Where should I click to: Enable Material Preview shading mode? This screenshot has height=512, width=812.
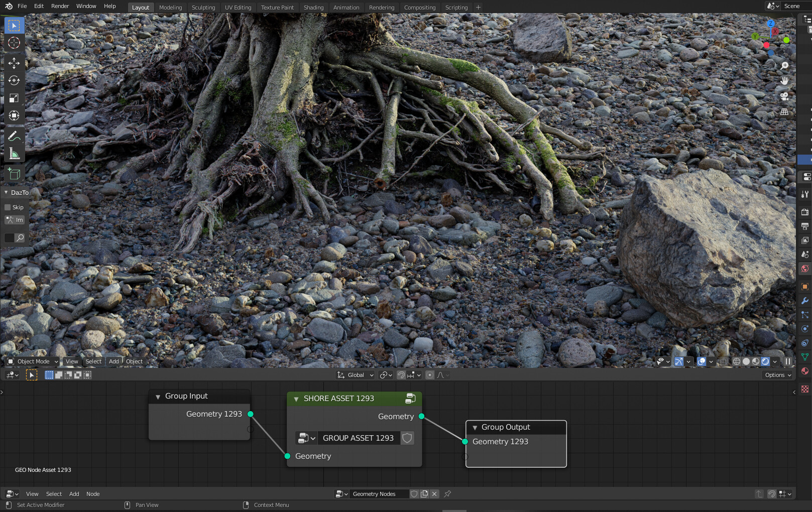click(x=755, y=361)
